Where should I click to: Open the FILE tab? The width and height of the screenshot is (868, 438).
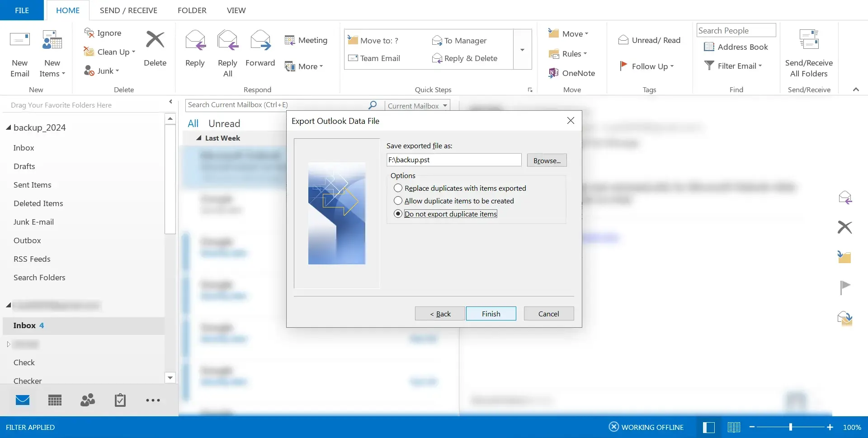(x=22, y=10)
